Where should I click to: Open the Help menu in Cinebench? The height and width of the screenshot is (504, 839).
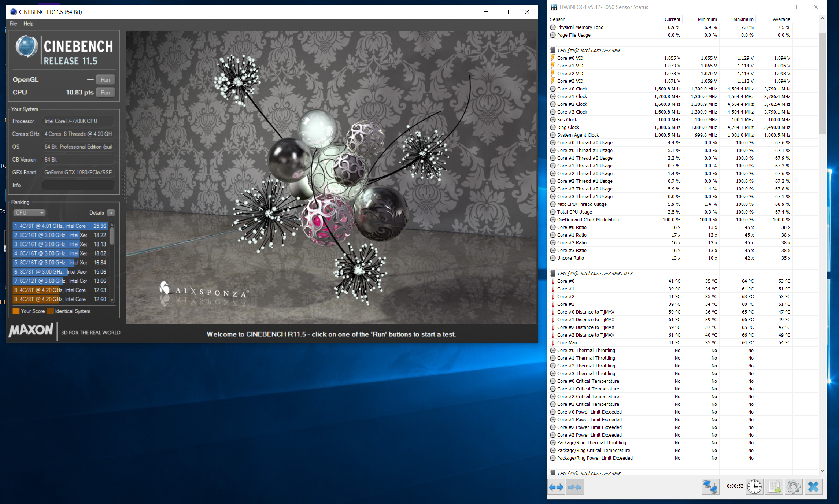(x=28, y=24)
